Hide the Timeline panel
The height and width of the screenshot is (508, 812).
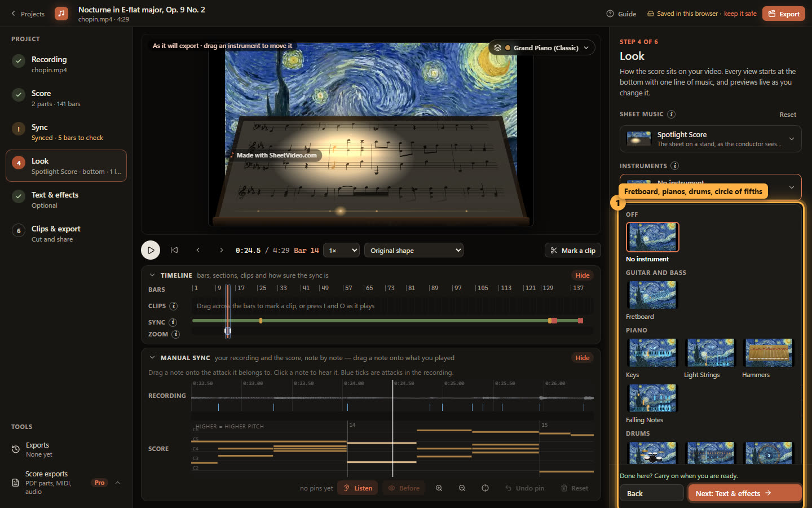pyautogui.click(x=582, y=275)
